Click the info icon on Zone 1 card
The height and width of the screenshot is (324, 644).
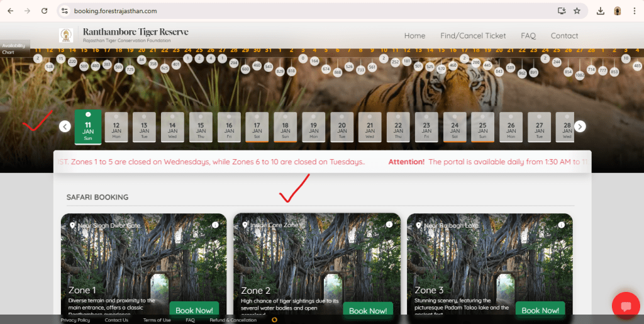coord(215,225)
